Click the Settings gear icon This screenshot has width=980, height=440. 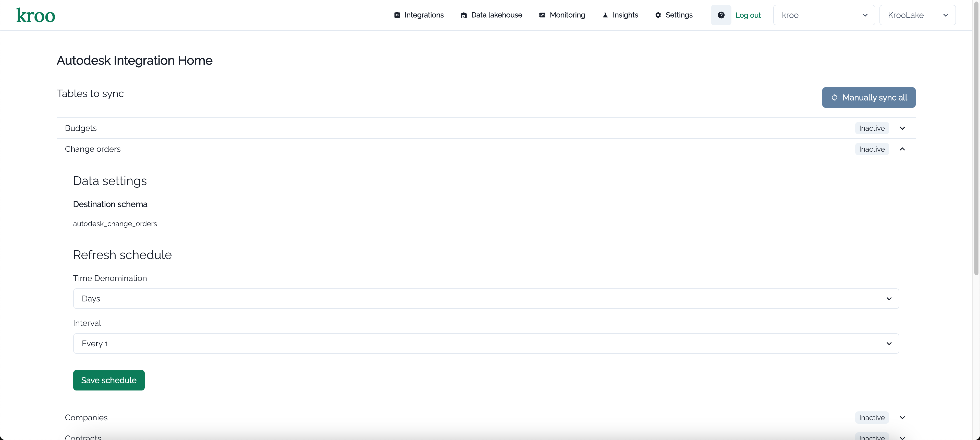point(658,15)
